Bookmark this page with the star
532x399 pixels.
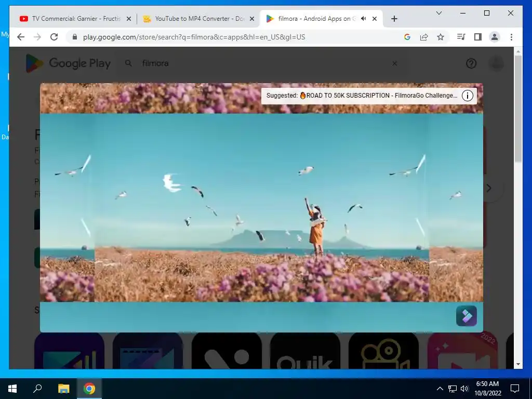(x=441, y=37)
